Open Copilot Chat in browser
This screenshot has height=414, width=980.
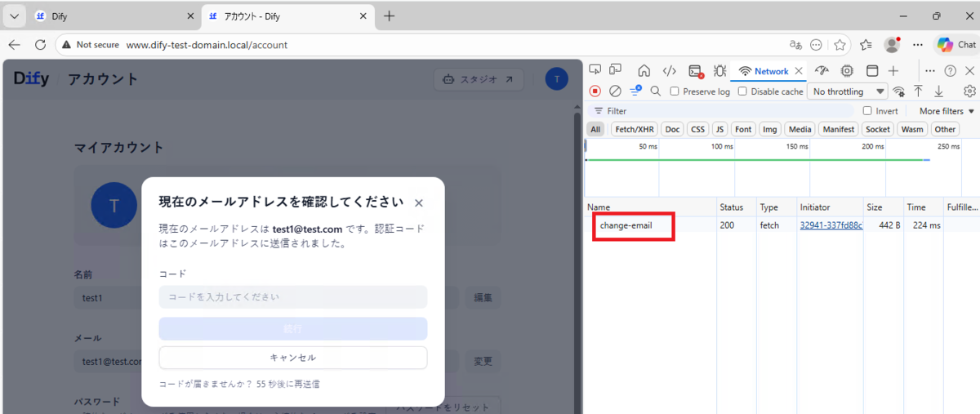tap(956, 45)
